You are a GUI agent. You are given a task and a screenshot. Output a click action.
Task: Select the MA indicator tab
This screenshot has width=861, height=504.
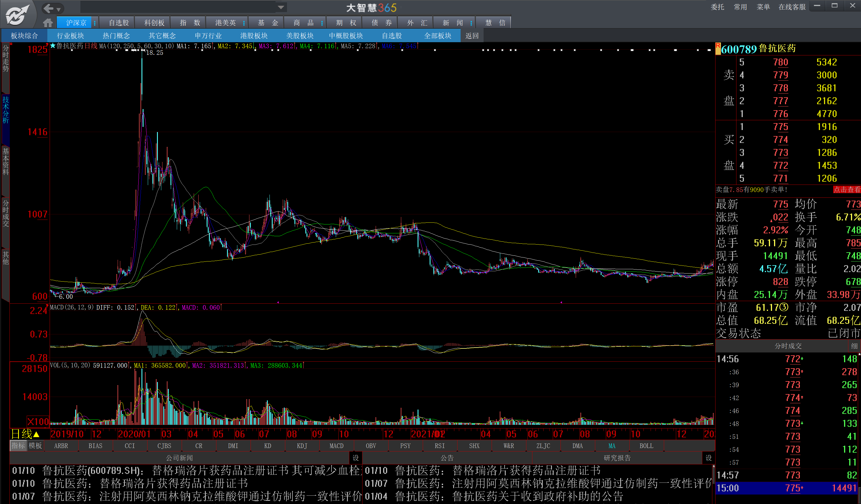pos(612,445)
